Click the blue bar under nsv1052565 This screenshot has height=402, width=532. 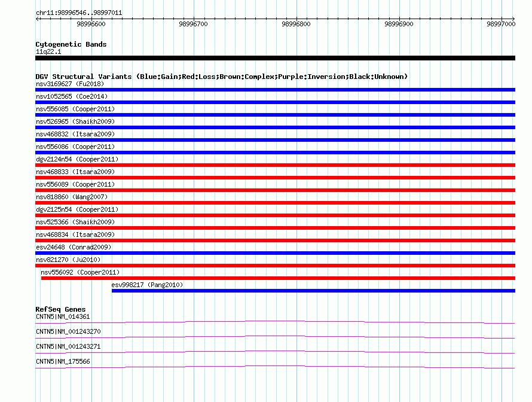pos(275,102)
